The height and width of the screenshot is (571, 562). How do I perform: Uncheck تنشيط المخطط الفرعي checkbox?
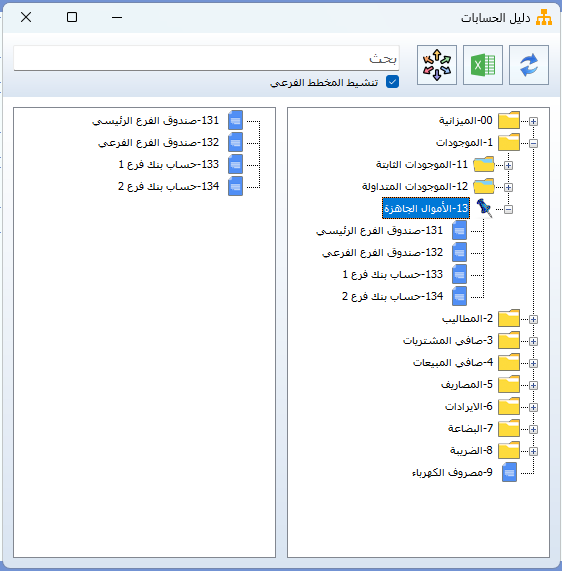click(392, 82)
